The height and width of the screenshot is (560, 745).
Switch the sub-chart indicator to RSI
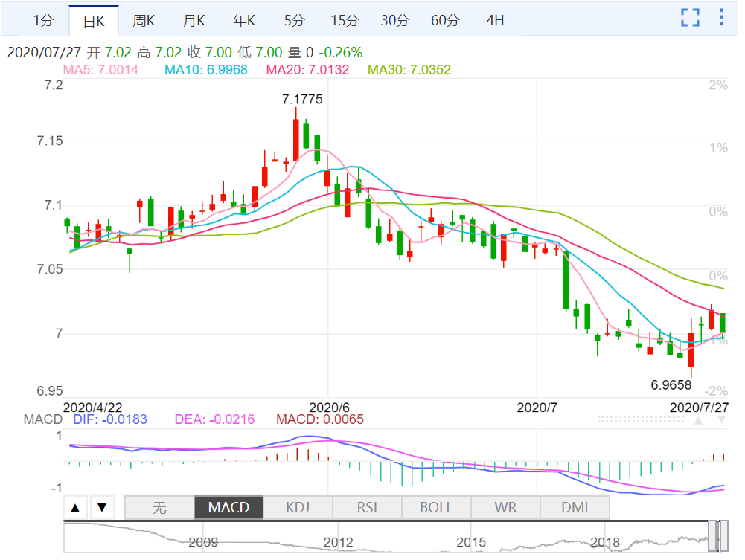pyautogui.click(x=367, y=508)
